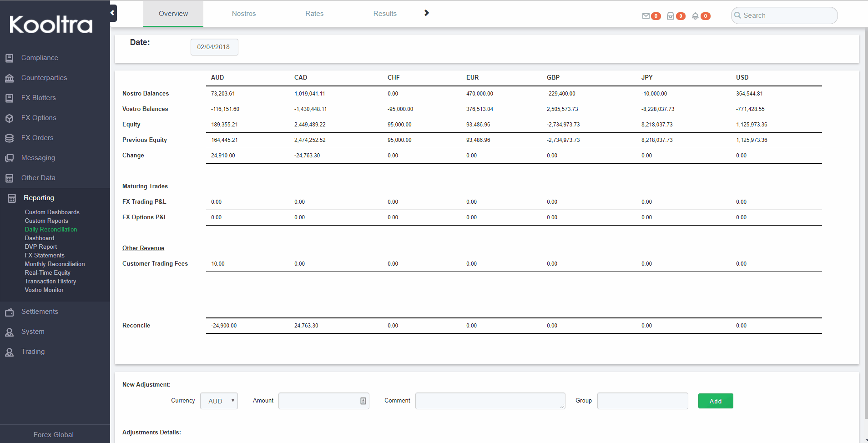
Task: Click the USD Nostro Balance 354,544.81
Action: point(749,94)
